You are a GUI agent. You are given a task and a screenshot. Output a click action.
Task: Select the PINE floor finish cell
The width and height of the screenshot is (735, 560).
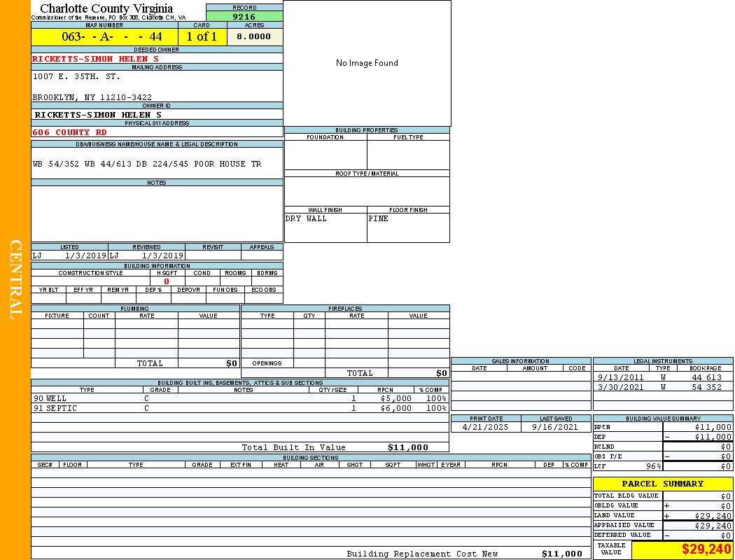(x=408, y=227)
